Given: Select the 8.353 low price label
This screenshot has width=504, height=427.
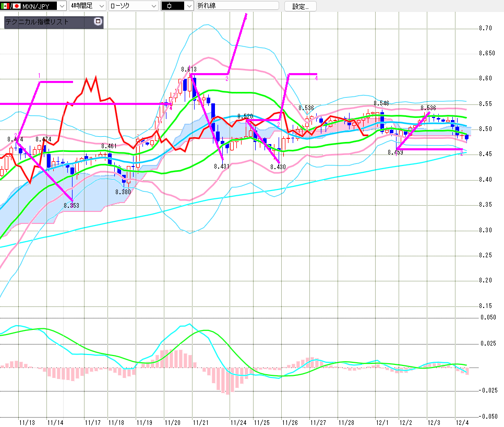Looking at the screenshot, I should click(71, 205).
